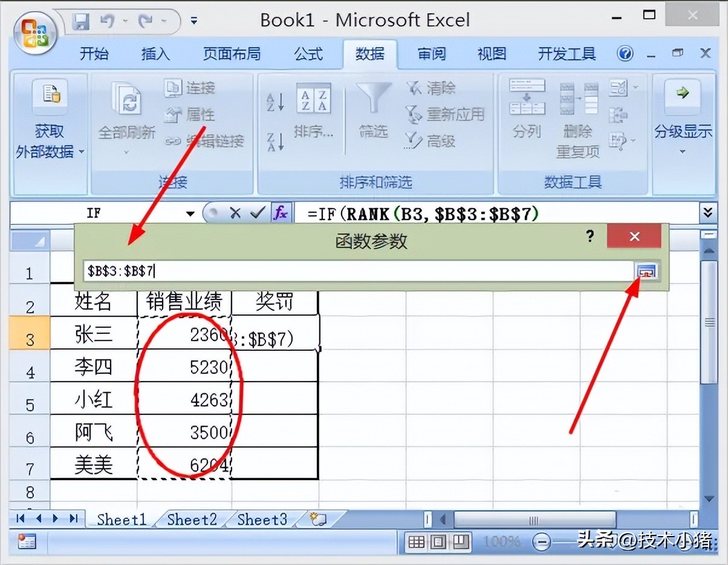Open the 页面布局 ribbon tab
The height and width of the screenshot is (565, 728).
(232, 54)
